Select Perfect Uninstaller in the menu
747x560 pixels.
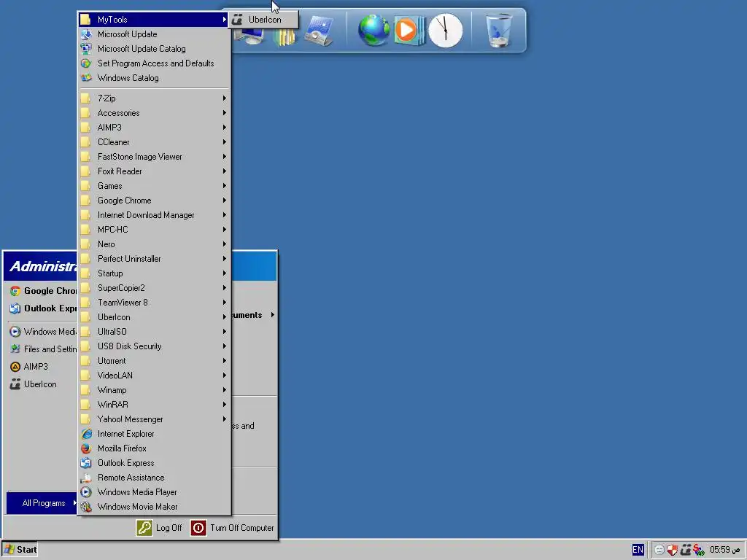coord(155,259)
